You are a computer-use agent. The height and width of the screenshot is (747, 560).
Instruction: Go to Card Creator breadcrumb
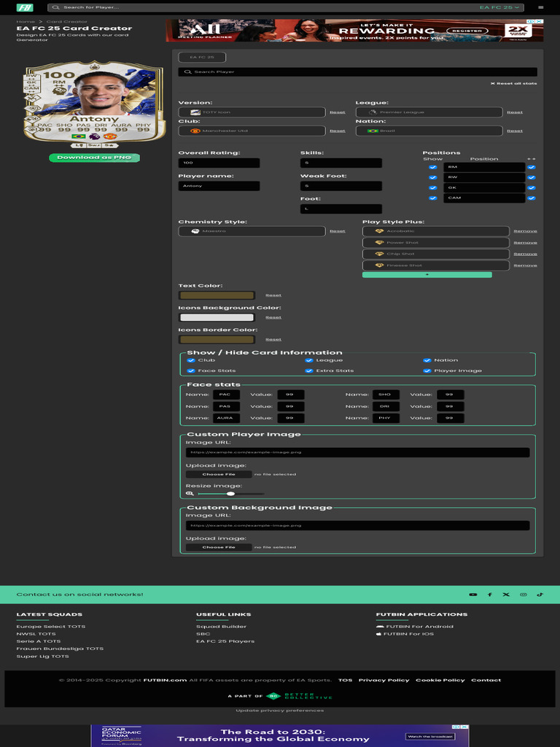[66, 22]
